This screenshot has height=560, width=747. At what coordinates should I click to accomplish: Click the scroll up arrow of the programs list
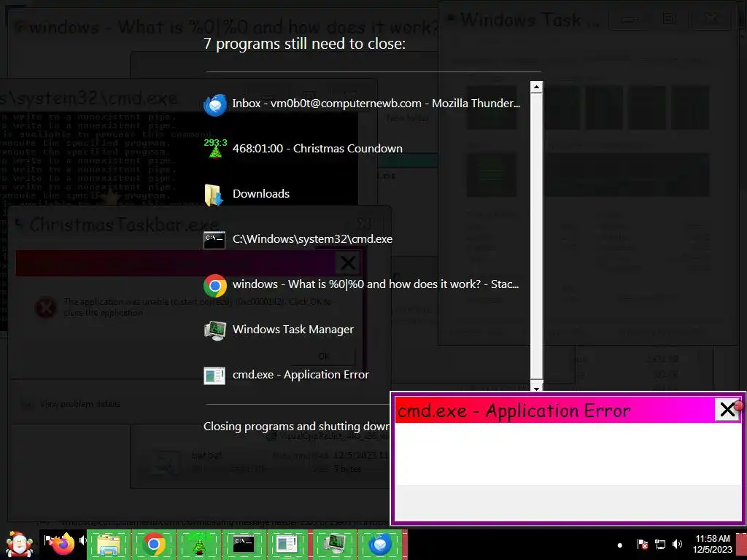[536, 87]
